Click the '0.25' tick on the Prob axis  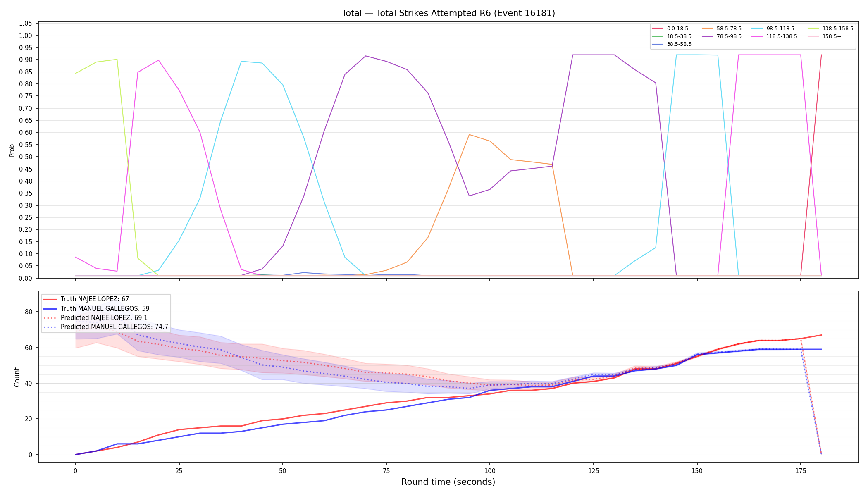pyautogui.click(x=26, y=218)
